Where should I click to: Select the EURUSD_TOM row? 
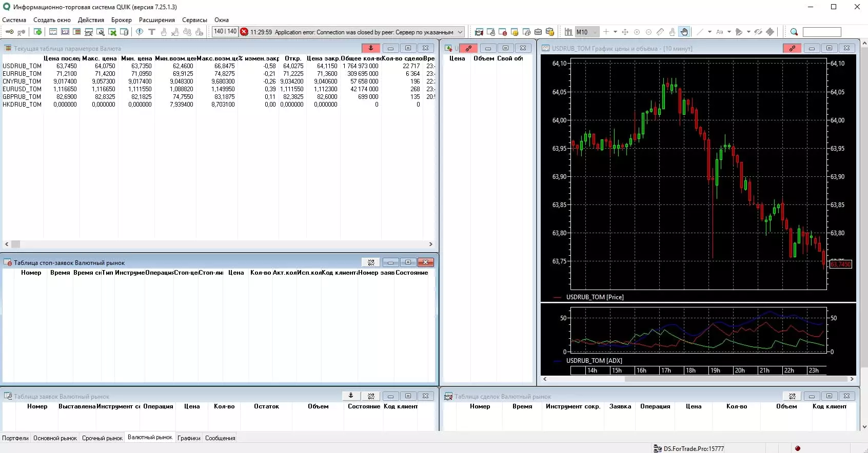(219, 89)
